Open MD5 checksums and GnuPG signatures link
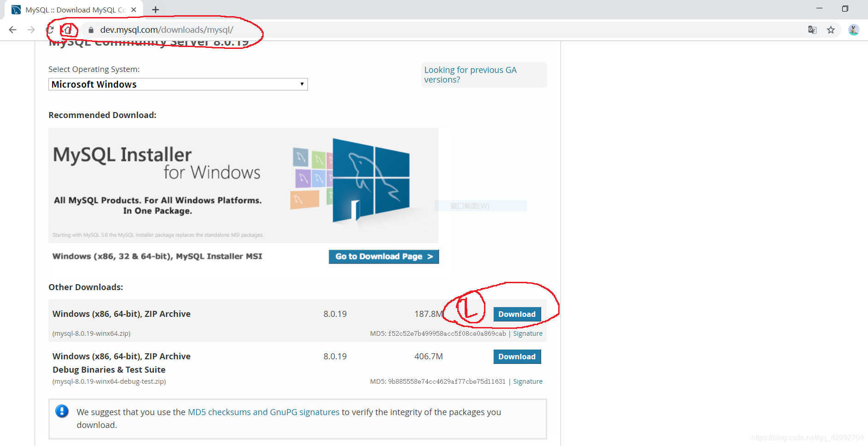The image size is (868, 446). [264, 412]
